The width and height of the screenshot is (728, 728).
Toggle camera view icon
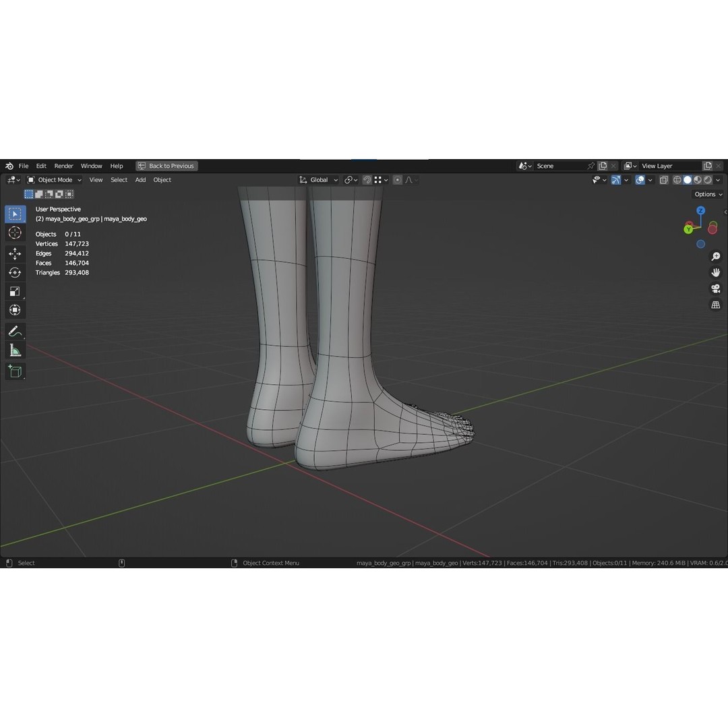(715, 289)
